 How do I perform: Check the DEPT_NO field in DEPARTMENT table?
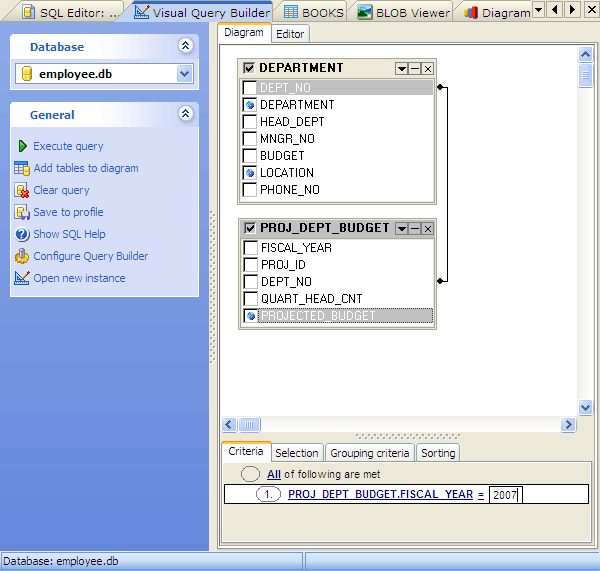(x=249, y=88)
